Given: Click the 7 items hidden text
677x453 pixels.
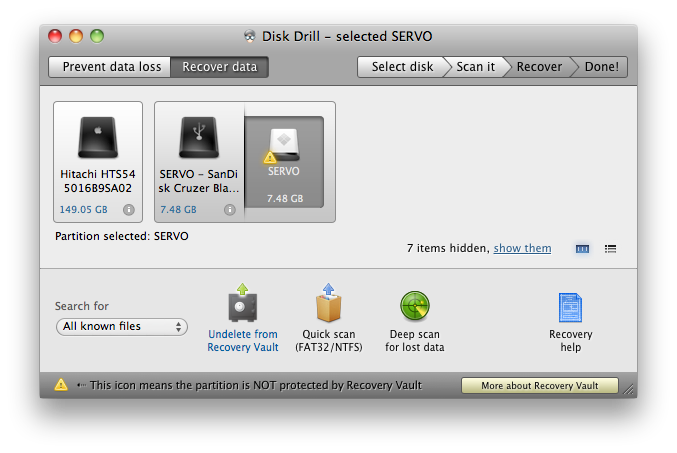Looking at the screenshot, I should [448, 248].
